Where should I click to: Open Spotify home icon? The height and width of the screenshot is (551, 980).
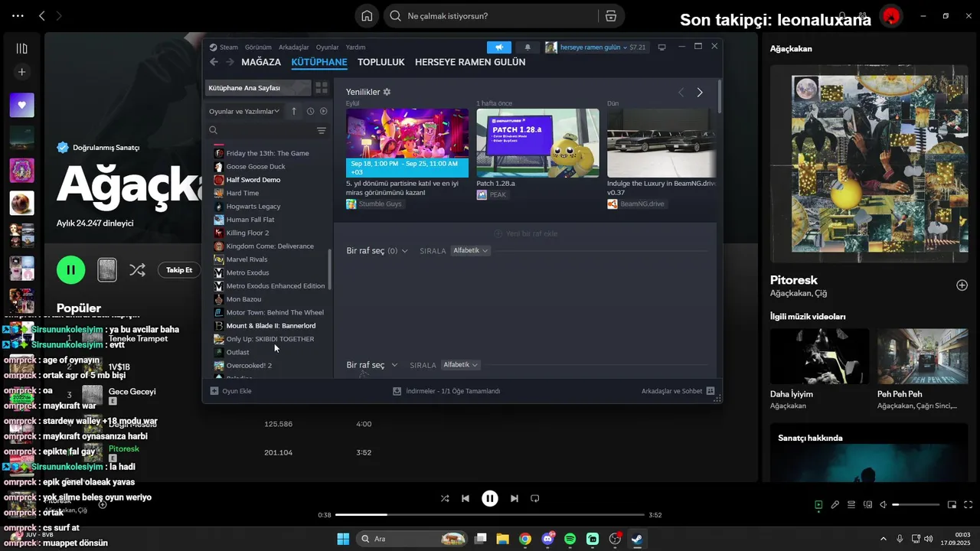[367, 16]
